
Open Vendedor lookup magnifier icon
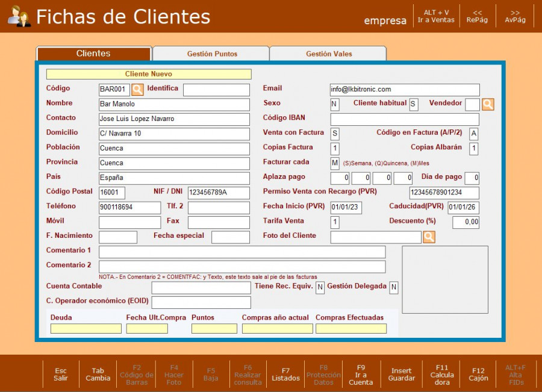(488, 104)
